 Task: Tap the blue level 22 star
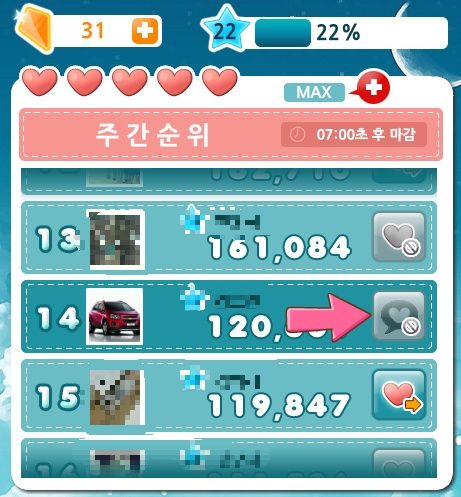(226, 29)
